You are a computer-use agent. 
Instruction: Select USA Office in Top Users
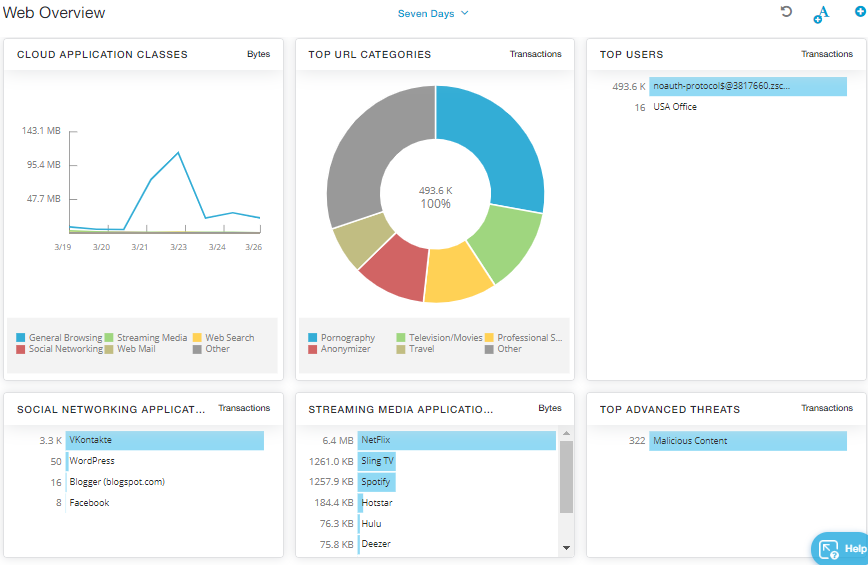pos(675,107)
